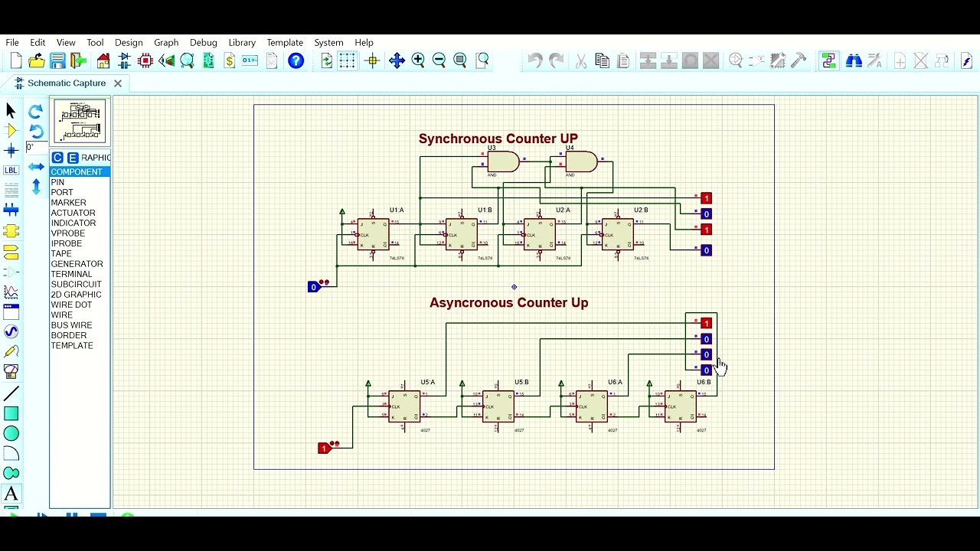980x551 pixels.
Task: Select the 2D Circle drawing tool
Action: click(x=11, y=434)
